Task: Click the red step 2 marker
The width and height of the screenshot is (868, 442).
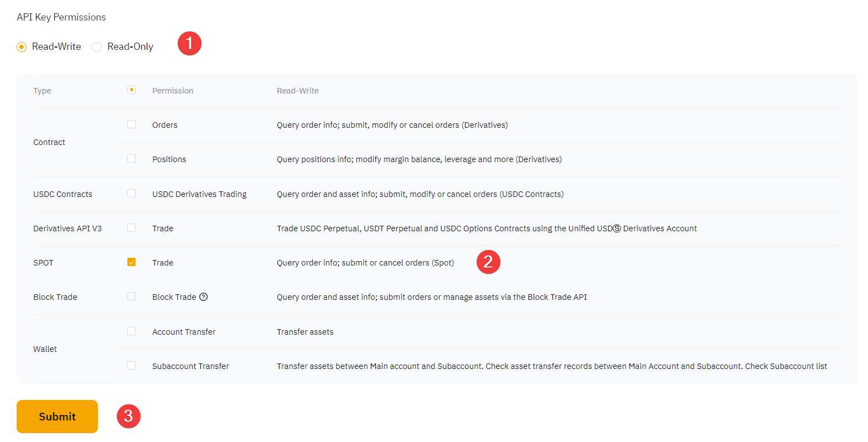Action: coord(488,262)
